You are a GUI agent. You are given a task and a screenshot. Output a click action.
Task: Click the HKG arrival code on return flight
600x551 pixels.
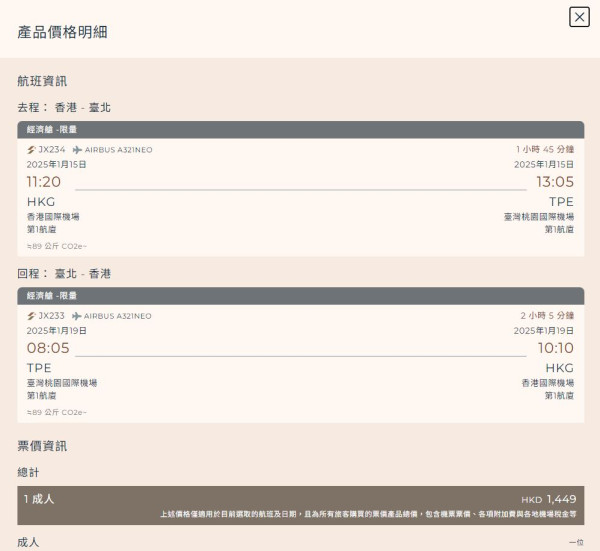559,368
